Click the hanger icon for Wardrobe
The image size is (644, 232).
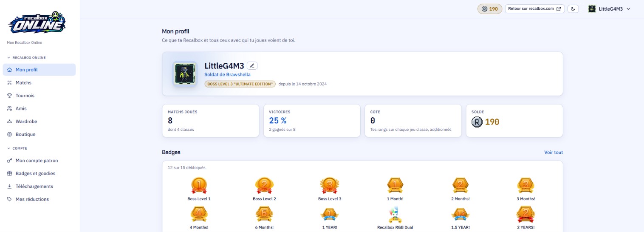[10, 122]
